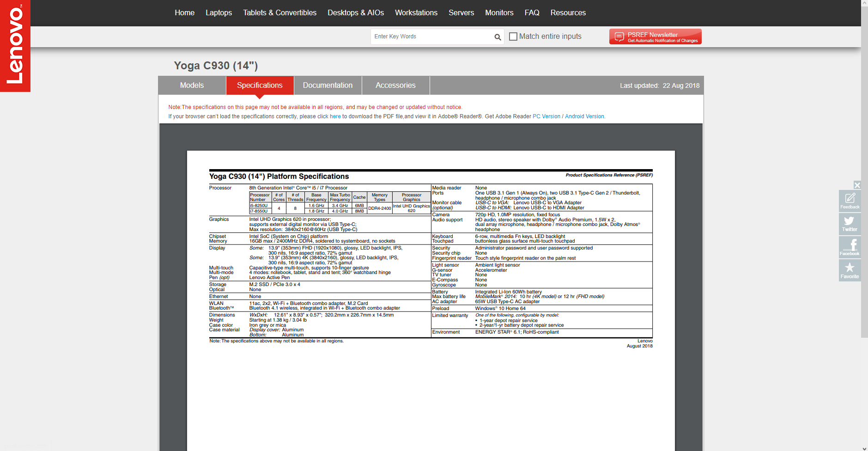Click the page vertical scrollbar
Image resolution: width=868 pixels, height=451 pixels.
864,172
